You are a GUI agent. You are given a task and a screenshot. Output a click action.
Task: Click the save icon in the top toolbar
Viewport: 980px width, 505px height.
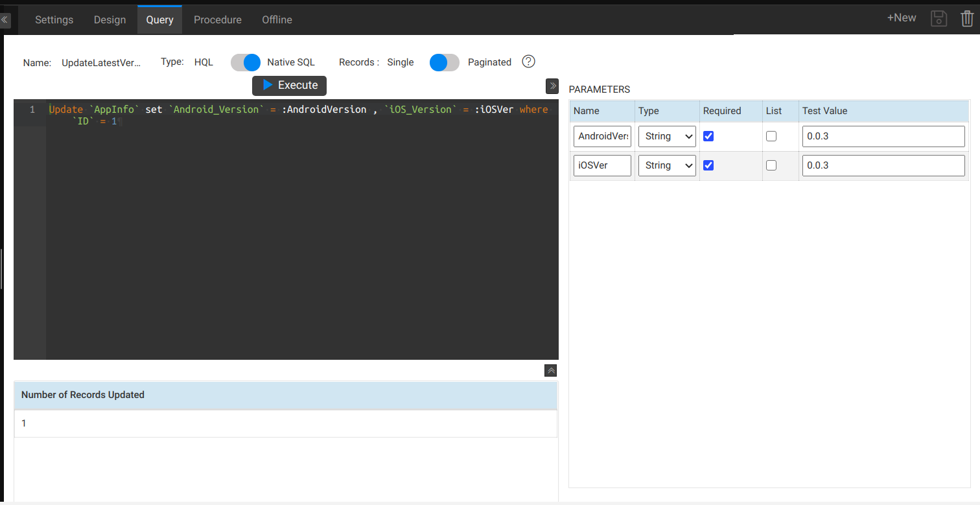point(939,18)
